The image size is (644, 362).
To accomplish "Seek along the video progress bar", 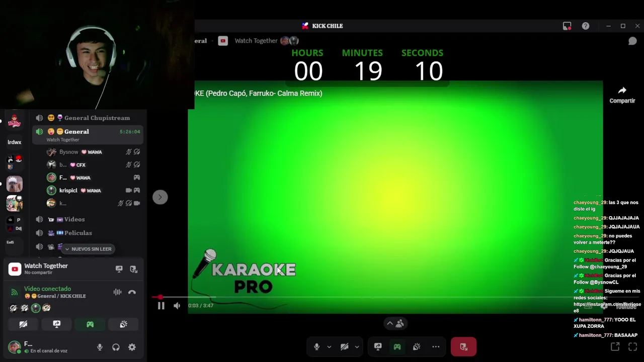I will [377, 298].
